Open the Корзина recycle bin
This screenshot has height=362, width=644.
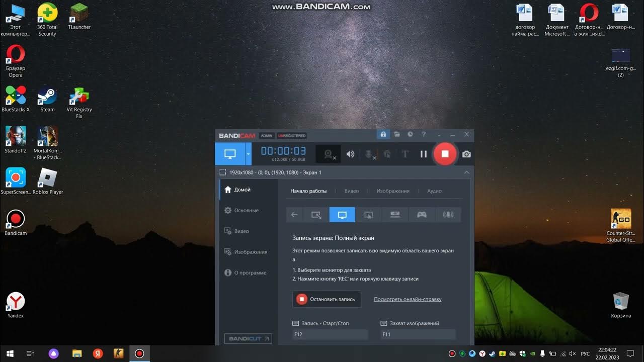pyautogui.click(x=621, y=305)
